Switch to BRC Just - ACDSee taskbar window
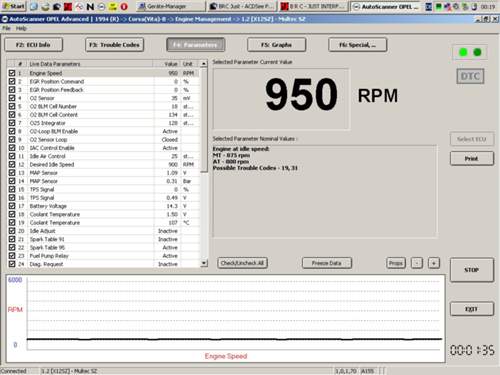Screen dimensions: 500x375 (242, 6)
